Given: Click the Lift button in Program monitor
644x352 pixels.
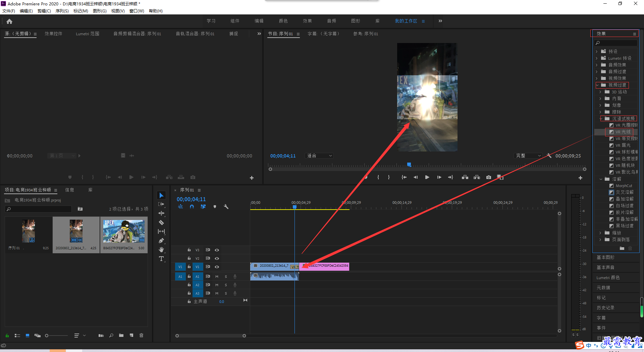Looking at the screenshot, I should pos(465,177).
